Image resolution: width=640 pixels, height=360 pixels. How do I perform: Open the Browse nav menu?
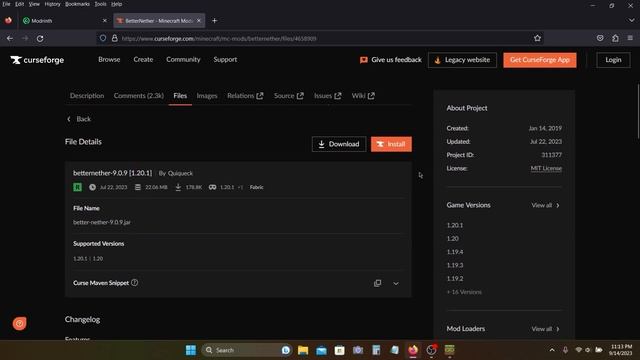click(109, 60)
